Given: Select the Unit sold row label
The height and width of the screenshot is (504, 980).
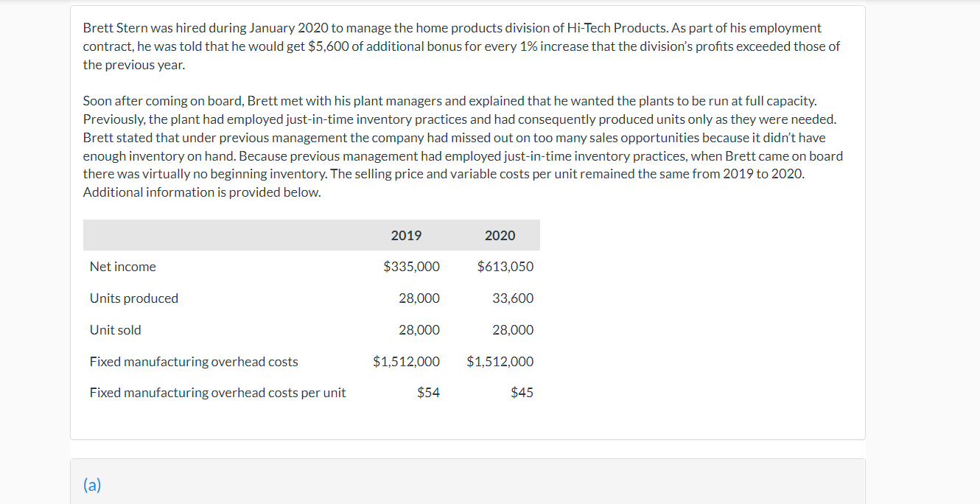Looking at the screenshot, I should coord(116,330).
